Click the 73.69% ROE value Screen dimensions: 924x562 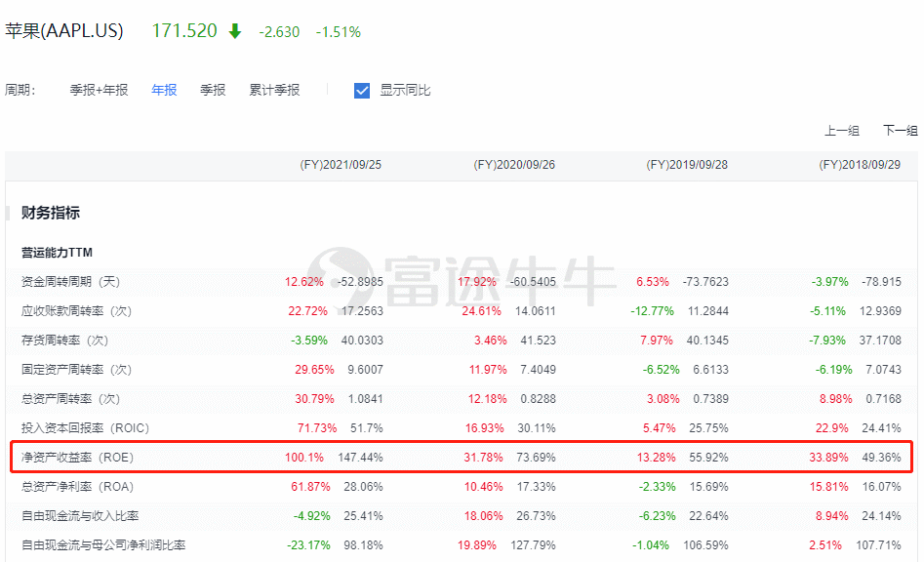(x=537, y=458)
